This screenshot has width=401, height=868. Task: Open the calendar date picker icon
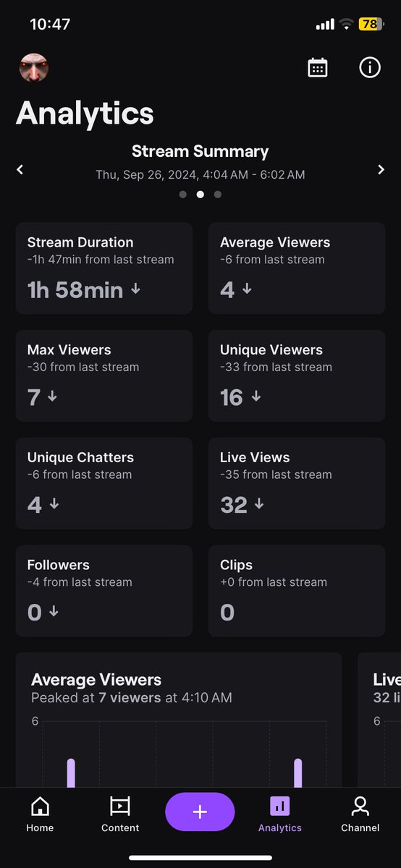pos(318,68)
